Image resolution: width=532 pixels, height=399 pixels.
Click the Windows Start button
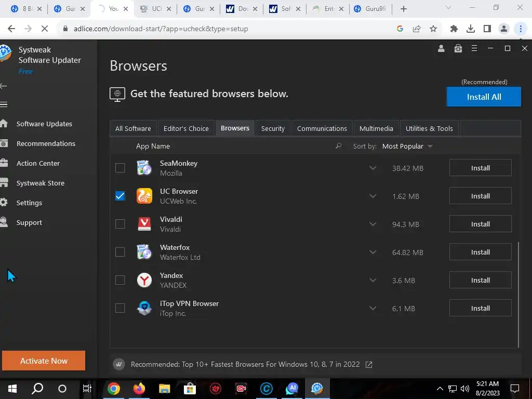point(12,389)
